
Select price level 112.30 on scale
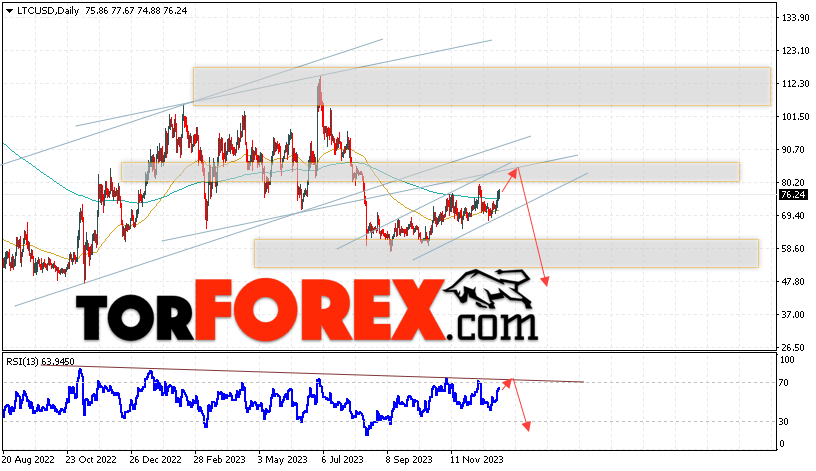[796, 83]
